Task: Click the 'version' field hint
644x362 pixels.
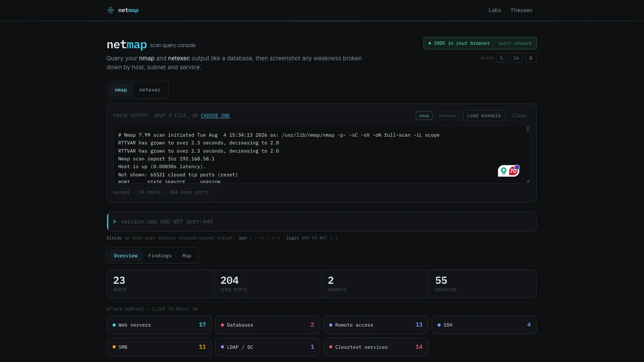Action: [187, 238]
